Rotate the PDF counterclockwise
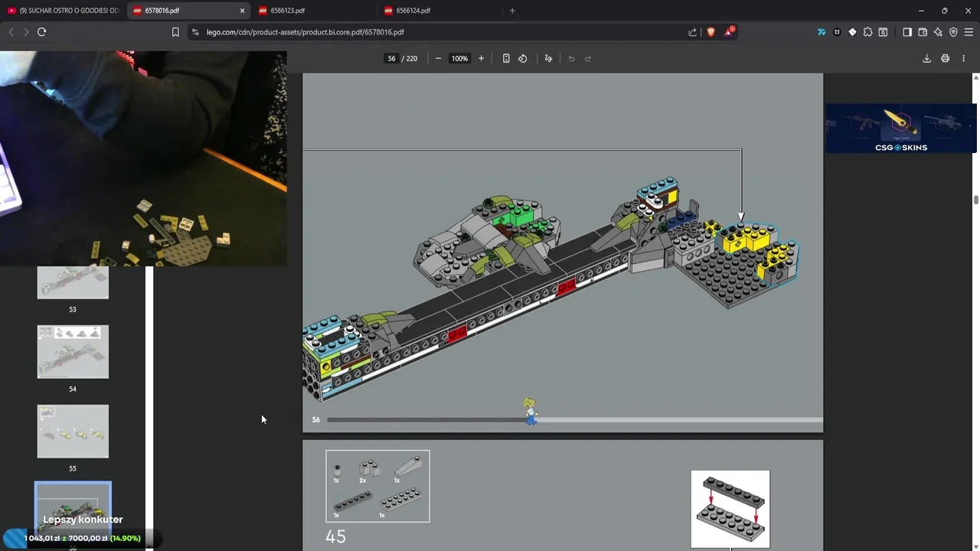This screenshot has height=551, width=980. point(523,58)
